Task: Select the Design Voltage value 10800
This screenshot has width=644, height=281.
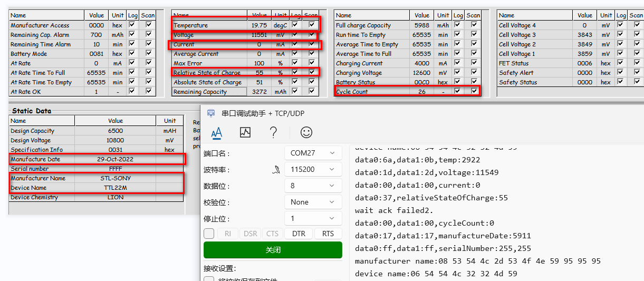Action: [116, 140]
